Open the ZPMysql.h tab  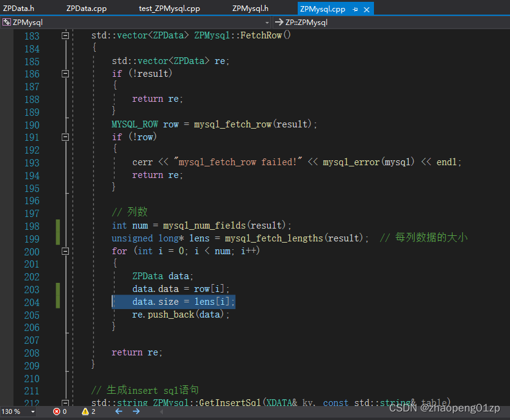250,9
